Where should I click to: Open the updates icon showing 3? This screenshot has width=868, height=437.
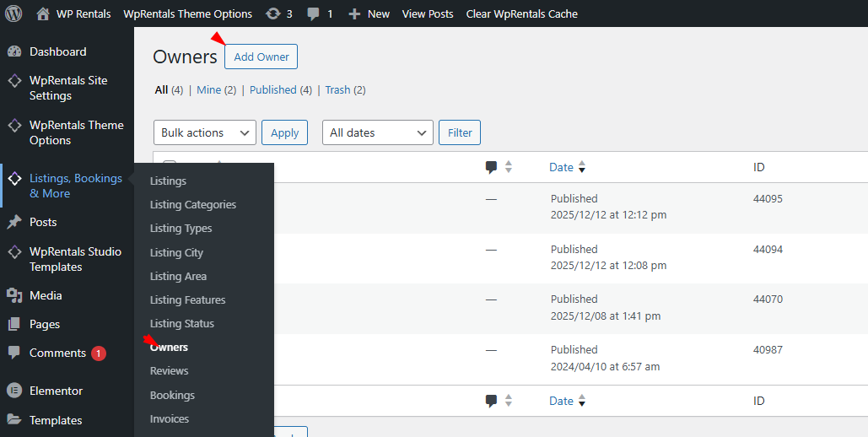[274, 13]
